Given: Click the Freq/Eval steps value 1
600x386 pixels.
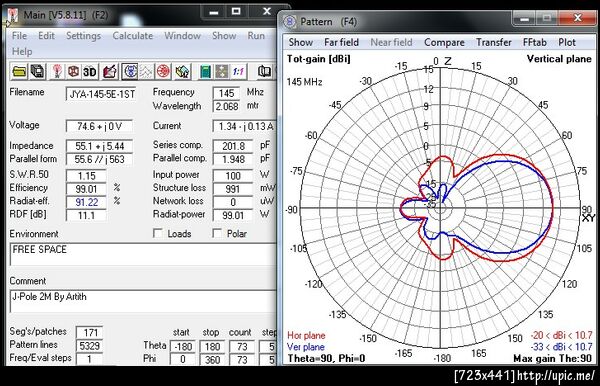Looking at the screenshot, I should pyautogui.click(x=89, y=359).
